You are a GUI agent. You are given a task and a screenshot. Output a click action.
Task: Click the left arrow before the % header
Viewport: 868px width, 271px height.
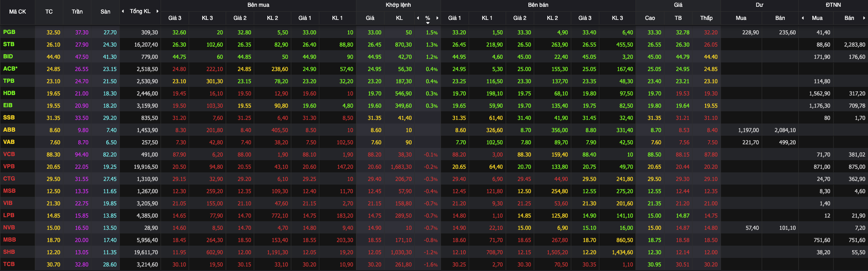(x=418, y=18)
